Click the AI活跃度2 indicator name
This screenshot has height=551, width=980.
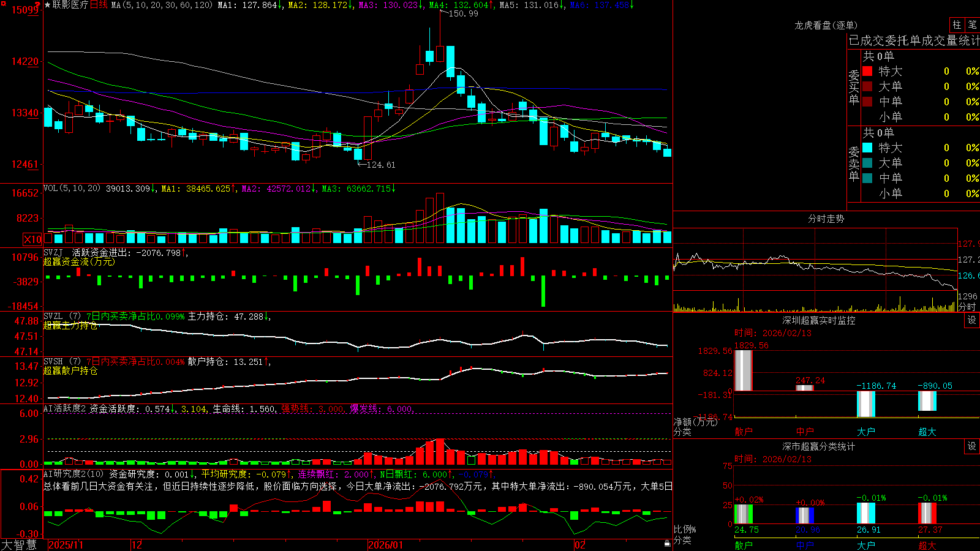point(64,408)
